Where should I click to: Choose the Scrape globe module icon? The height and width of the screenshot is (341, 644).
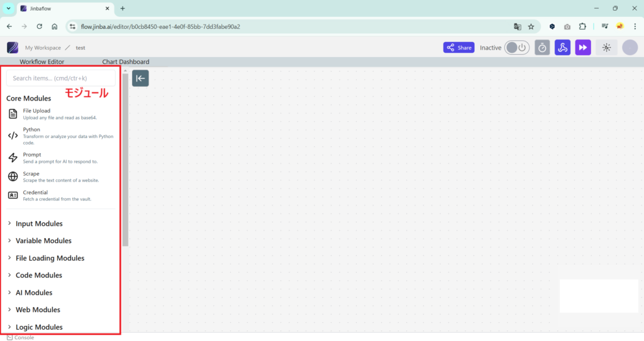pyautogui.click(x=13, y=176)
